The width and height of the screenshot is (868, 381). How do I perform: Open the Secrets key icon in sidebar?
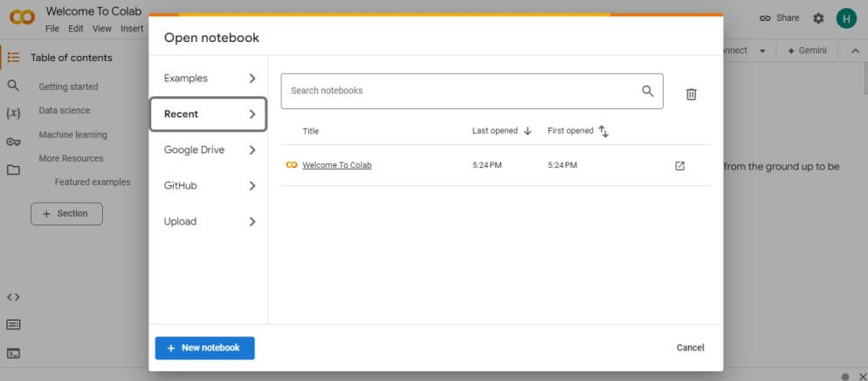13,142
